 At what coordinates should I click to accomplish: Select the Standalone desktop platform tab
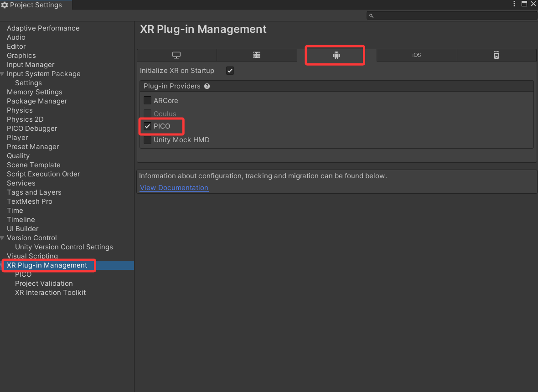[177, 55]
